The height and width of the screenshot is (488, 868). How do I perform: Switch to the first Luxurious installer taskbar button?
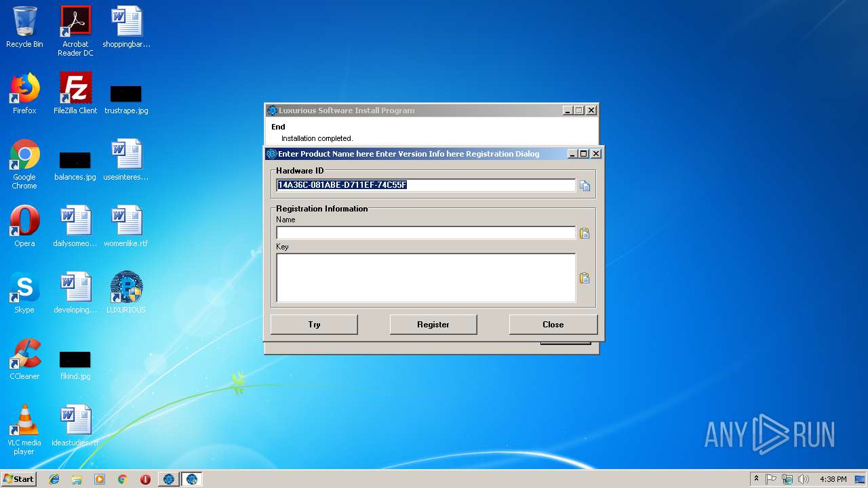(x=169, y=479)
